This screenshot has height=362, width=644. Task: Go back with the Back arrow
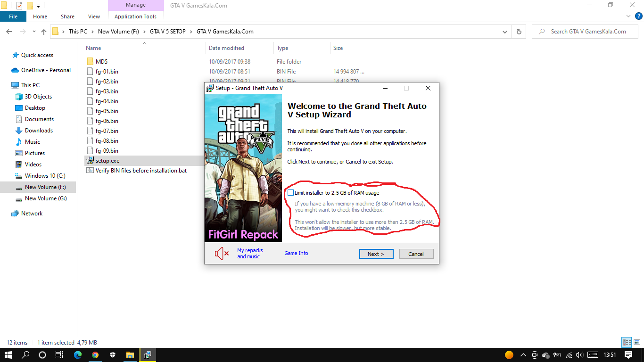click(9, 32)
